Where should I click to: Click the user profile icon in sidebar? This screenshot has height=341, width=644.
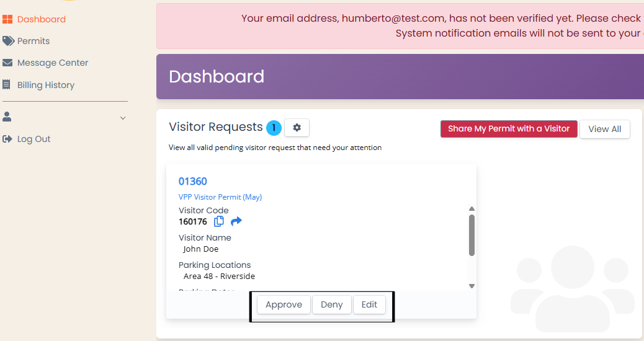pos(7,117)
